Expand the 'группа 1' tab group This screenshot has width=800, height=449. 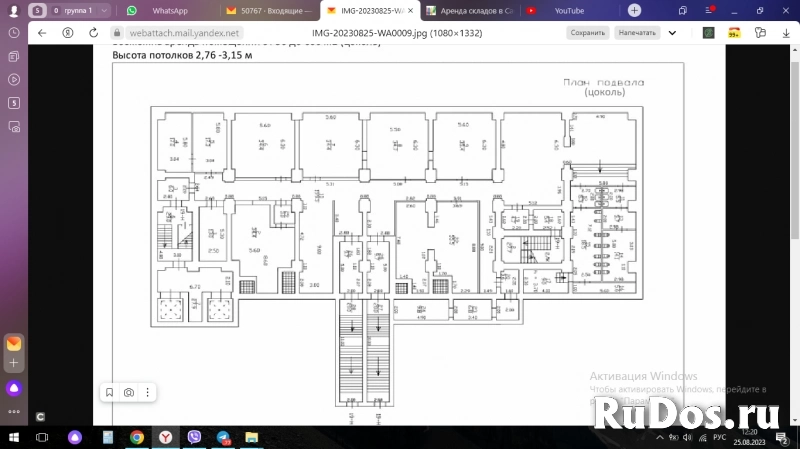(x=70, y=10)
